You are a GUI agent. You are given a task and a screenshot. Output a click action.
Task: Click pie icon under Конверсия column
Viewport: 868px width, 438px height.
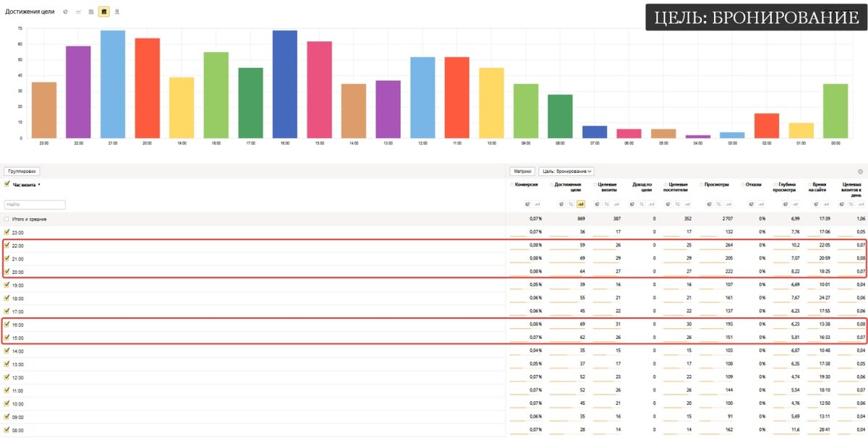pos(527,205)
